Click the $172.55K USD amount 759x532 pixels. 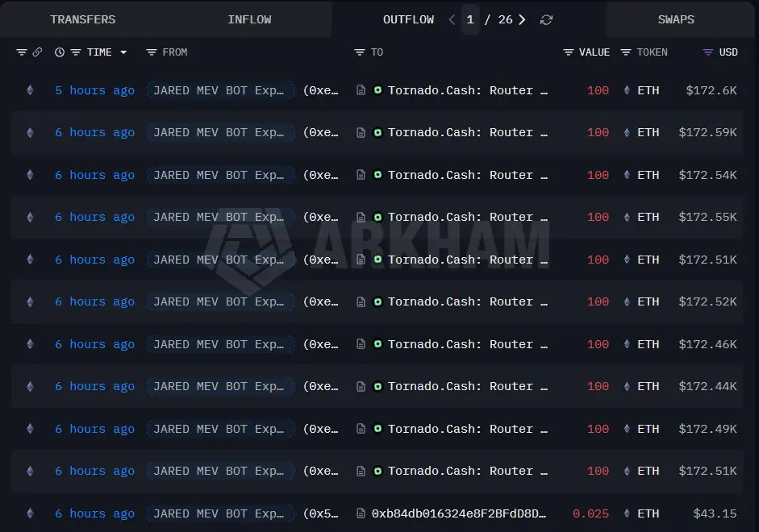pyautogui.click(x=707, y=217)
